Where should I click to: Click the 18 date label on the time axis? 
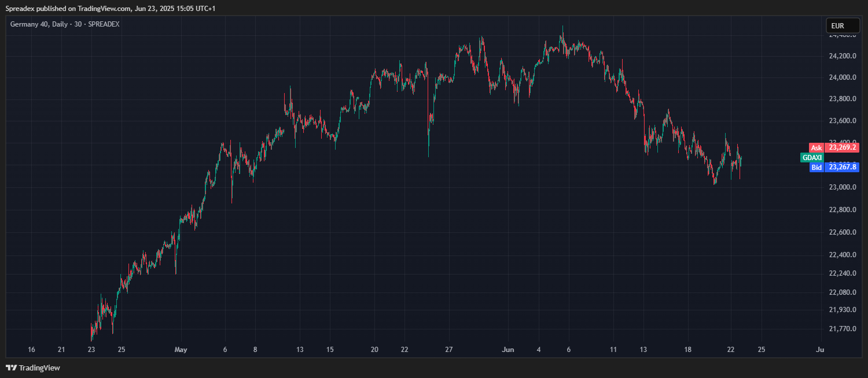pyautogui.click(x=687, y=350)
